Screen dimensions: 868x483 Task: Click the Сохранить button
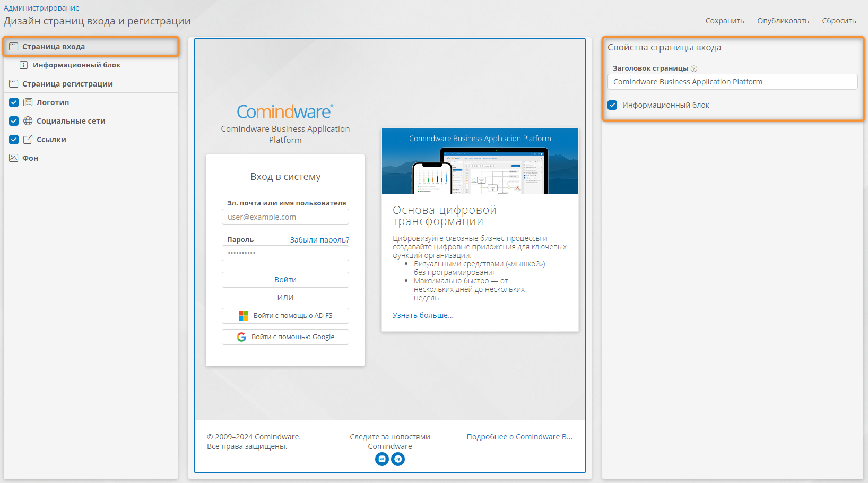725,21
